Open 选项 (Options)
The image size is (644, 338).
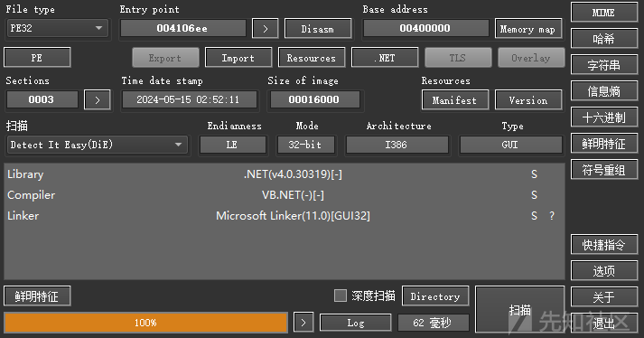(x=603, y=270)
